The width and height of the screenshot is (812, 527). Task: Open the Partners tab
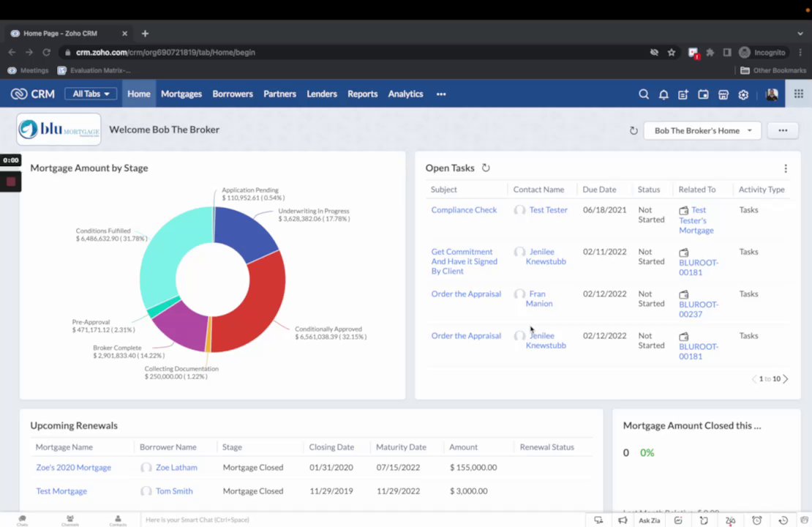point(279,94)
